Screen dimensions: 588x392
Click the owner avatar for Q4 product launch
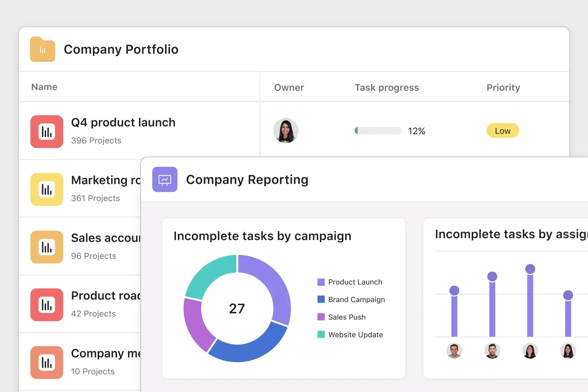(x=286, y=131)
